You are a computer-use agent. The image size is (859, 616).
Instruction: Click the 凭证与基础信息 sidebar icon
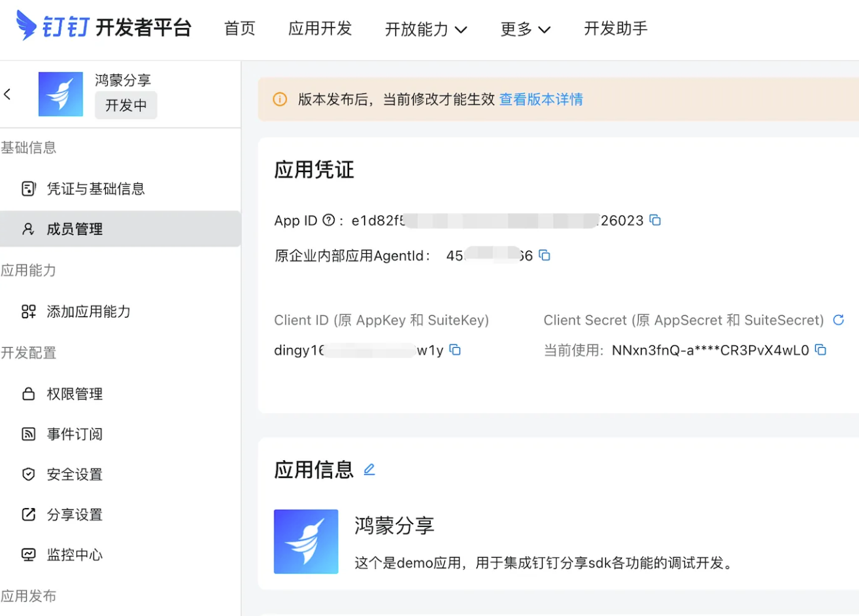coord(29,189)
